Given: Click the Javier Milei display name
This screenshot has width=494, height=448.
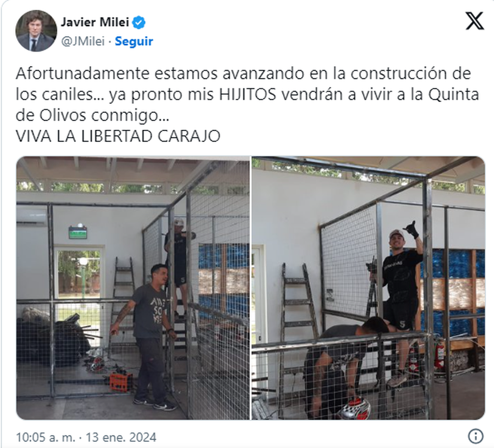Looking at the screenshot, I should tap(95, 22).
